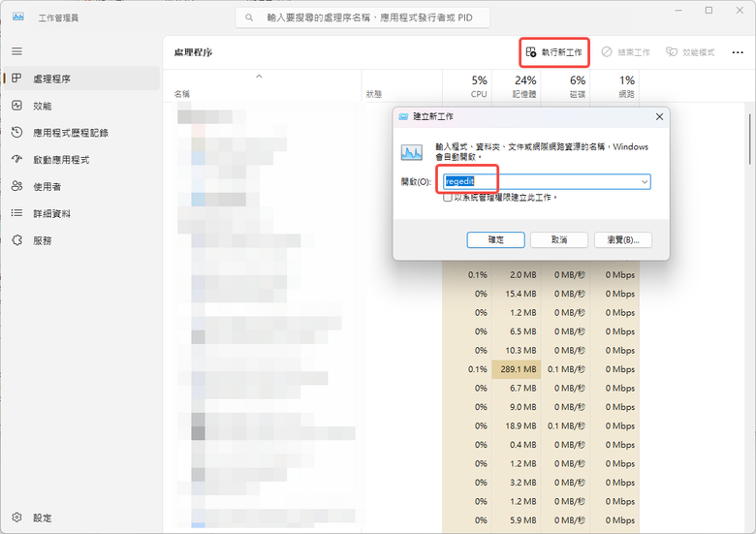Switch to the 使用者 users page
756x534 pixels.
tap(82, 186)
